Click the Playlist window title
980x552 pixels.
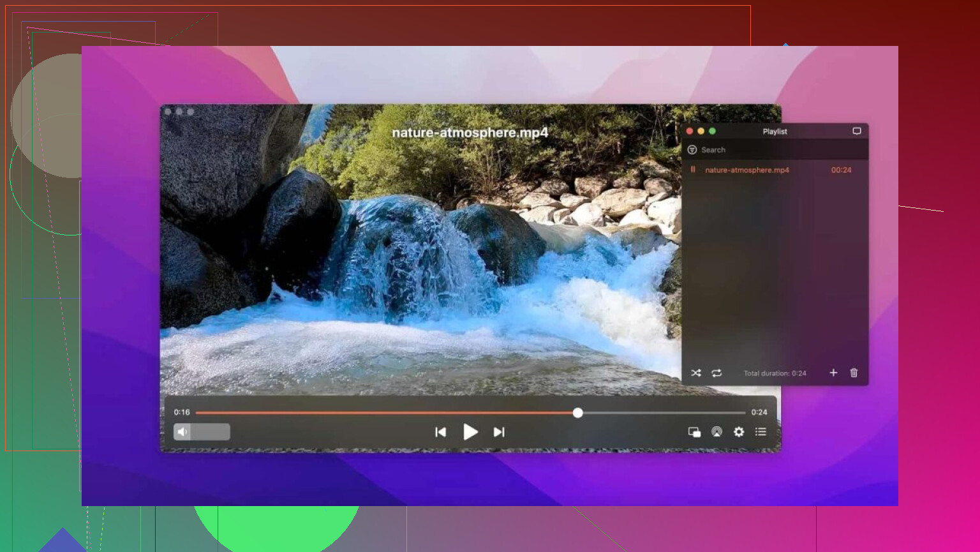coord(775,131)
